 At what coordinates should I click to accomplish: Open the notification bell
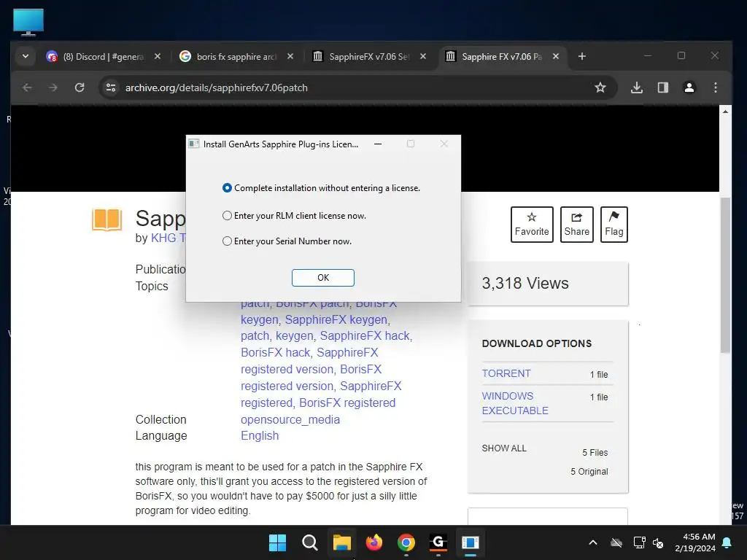point(727,542)
